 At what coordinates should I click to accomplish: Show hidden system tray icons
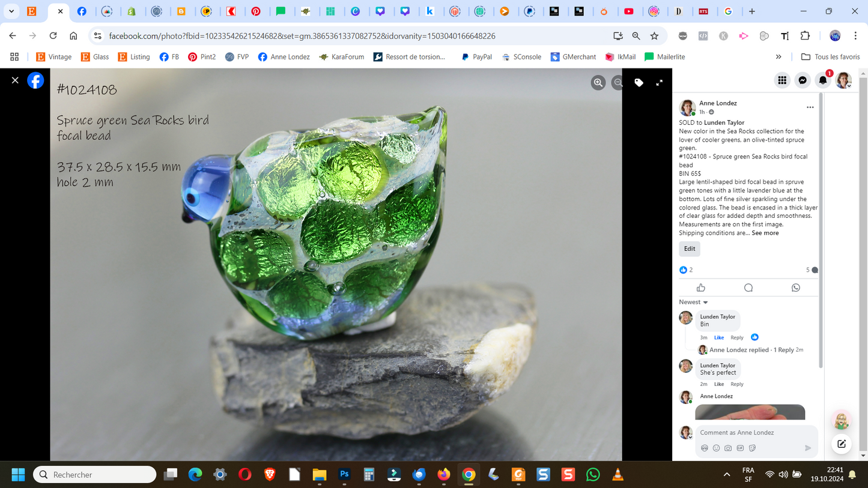(x=727, y=475)
